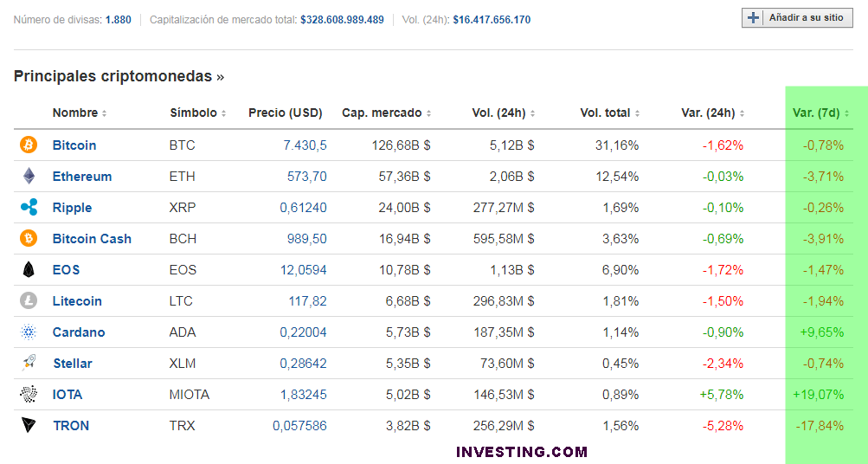The image size is (868, 464).
Task: Select the TRX symbol cell
Action: [182, 425]
